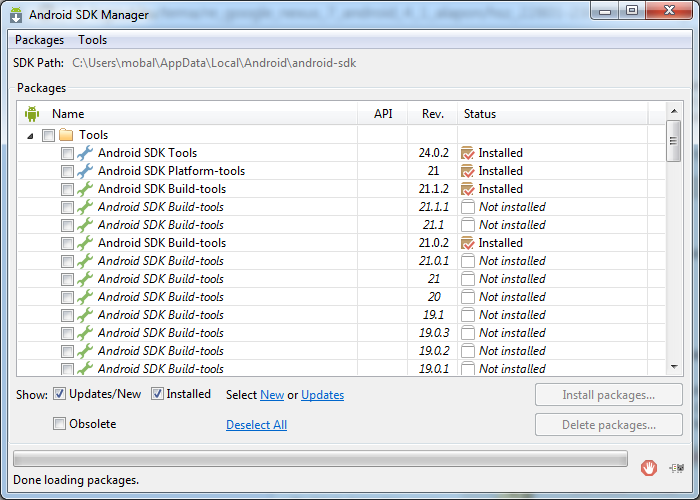Screen dimensions: 700x500
Task: Click the SDK Path text
Action: 214,63
